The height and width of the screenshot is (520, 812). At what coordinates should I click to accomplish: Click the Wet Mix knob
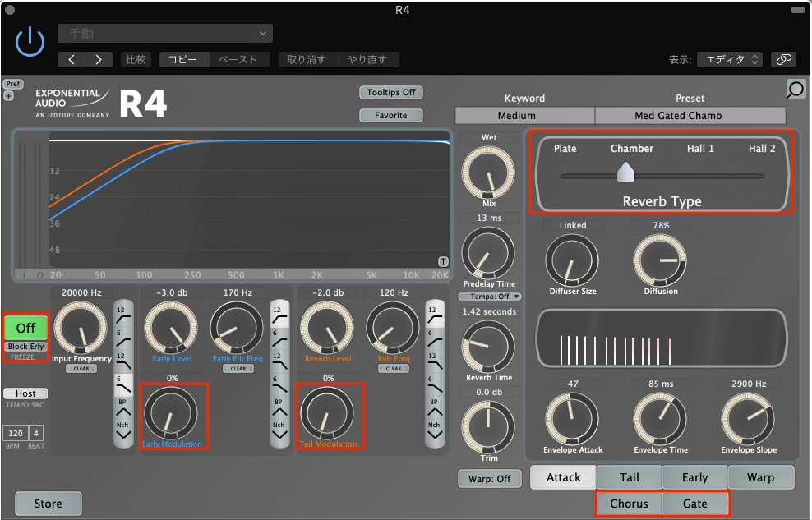tap(488, 173)
